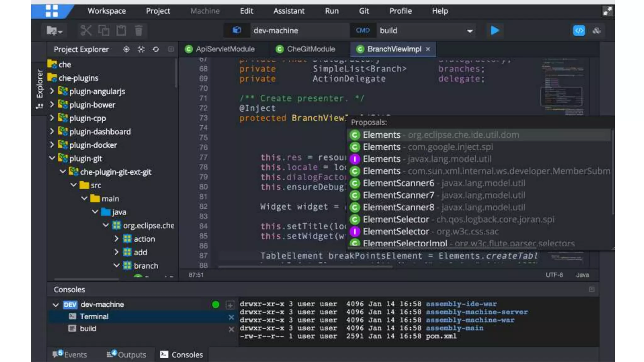Open the Git menu
644x362 pixels.
tap(364, 11)
